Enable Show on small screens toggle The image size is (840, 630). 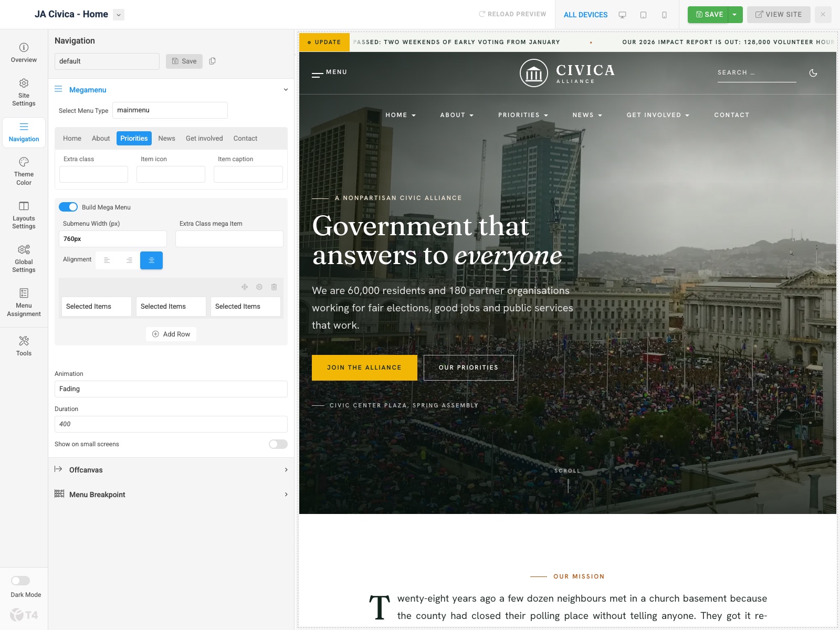[x=278, y=444]
